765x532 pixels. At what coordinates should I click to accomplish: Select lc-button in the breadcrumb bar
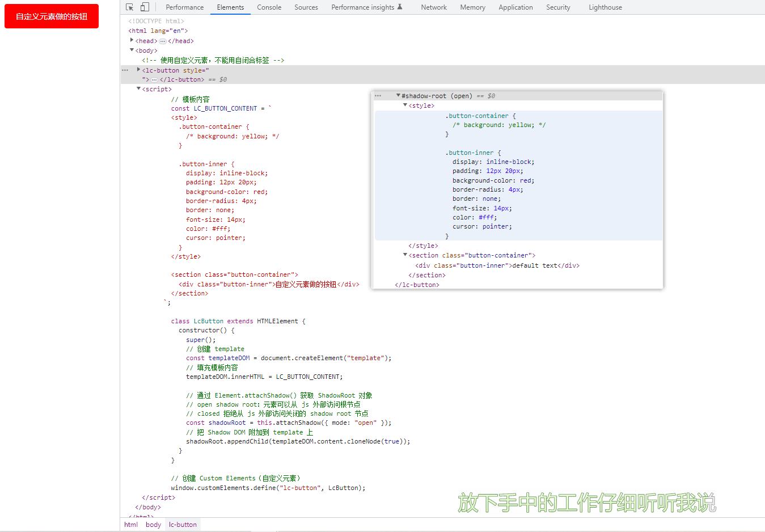coord(183,525)
